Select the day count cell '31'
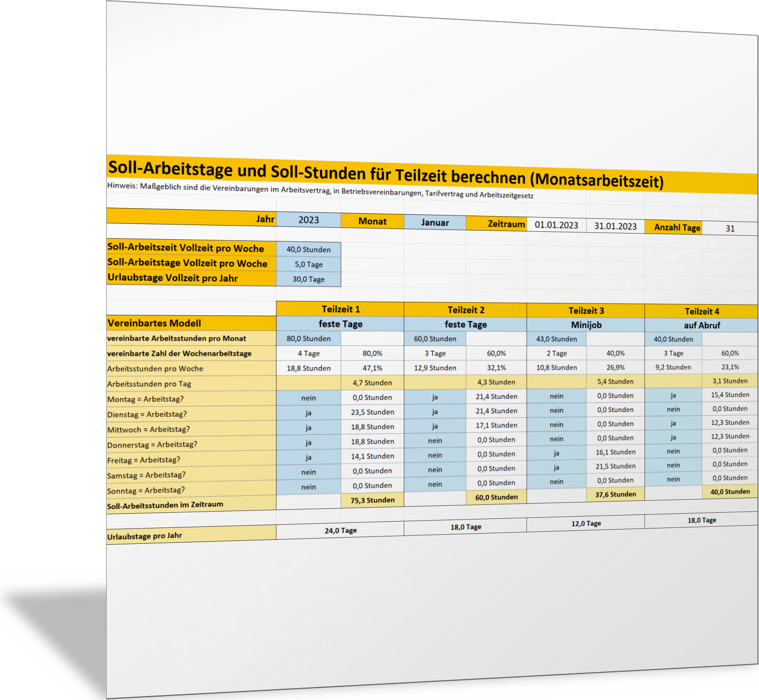This screenshot has height=700, width=759. point(730,228)
